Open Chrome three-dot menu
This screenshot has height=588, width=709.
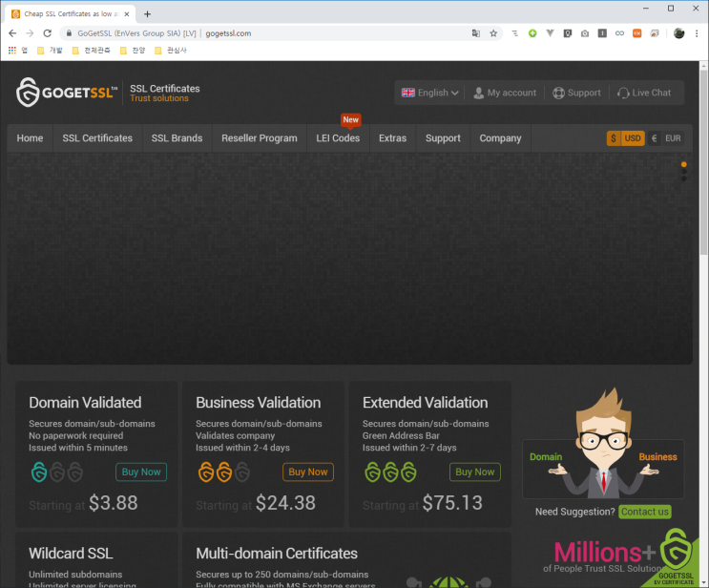697,33
